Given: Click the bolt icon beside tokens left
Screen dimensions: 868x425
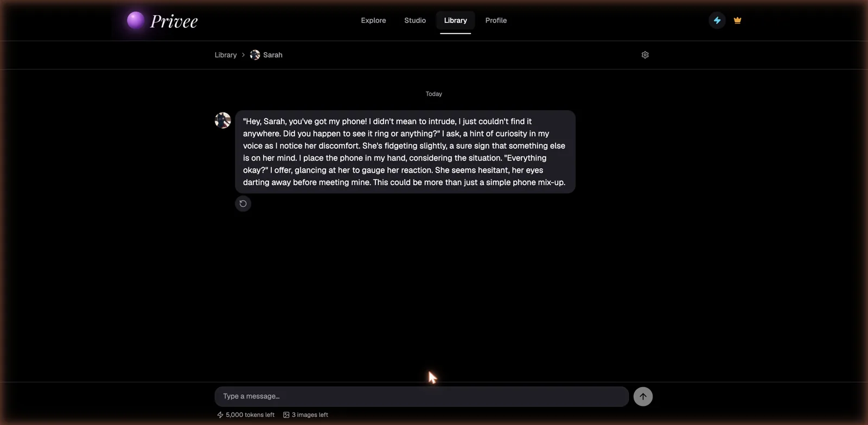Looking at the screenshot, I should [x=220, y=415].
